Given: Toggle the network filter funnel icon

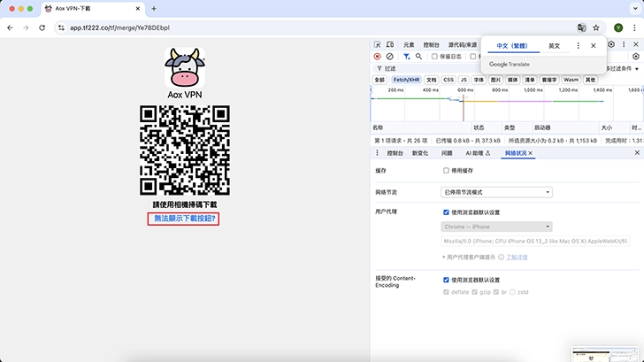Looking at the screenshot, I should point(406,56).
